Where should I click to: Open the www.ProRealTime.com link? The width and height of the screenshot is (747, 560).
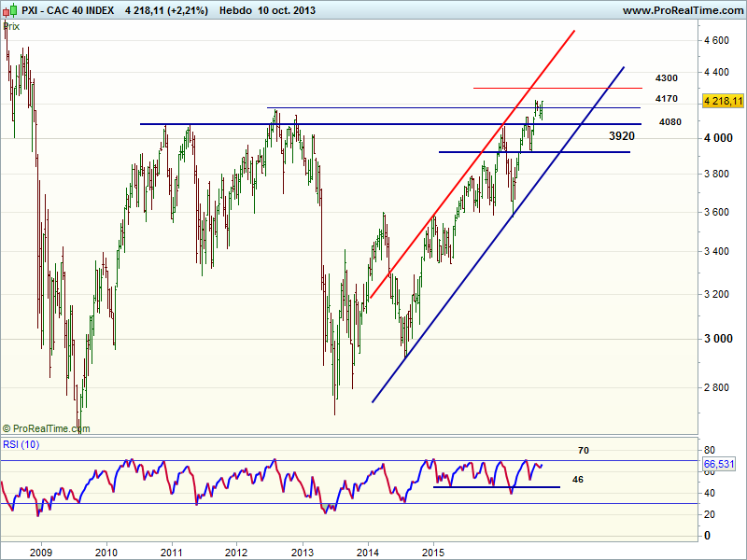(x=682, y=10)
